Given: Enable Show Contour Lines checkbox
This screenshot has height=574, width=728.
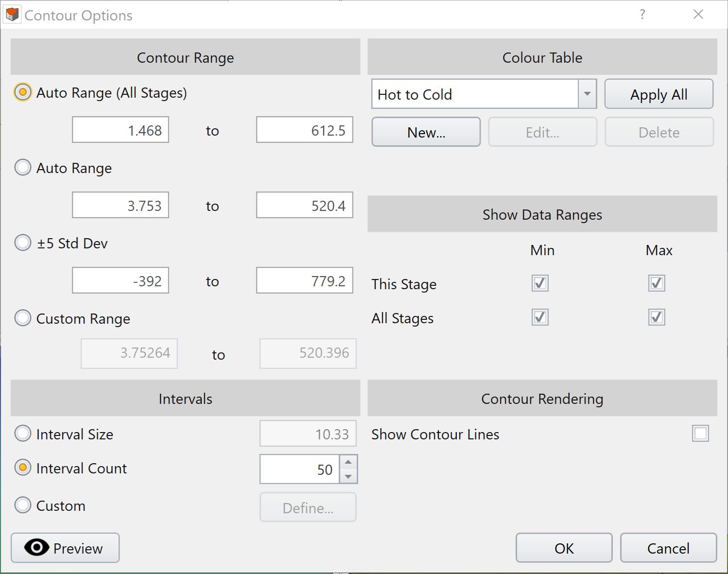Looking at the screenshot, I should [700, 434].
